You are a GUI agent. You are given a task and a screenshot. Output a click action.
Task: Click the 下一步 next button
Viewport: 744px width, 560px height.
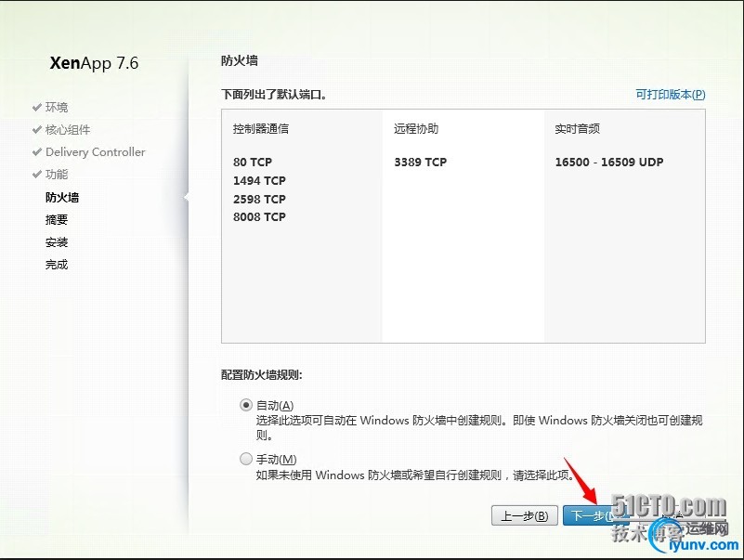pos(595,515)
